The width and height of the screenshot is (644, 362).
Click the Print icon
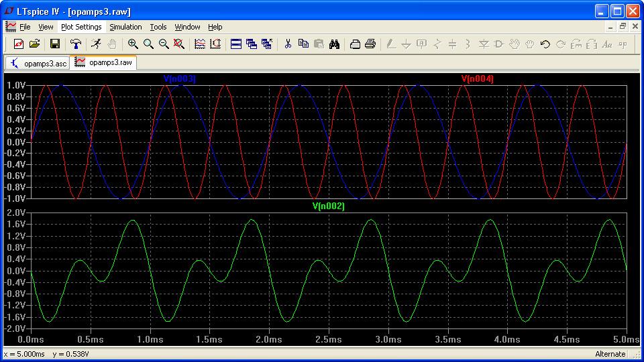pos(370,44)
